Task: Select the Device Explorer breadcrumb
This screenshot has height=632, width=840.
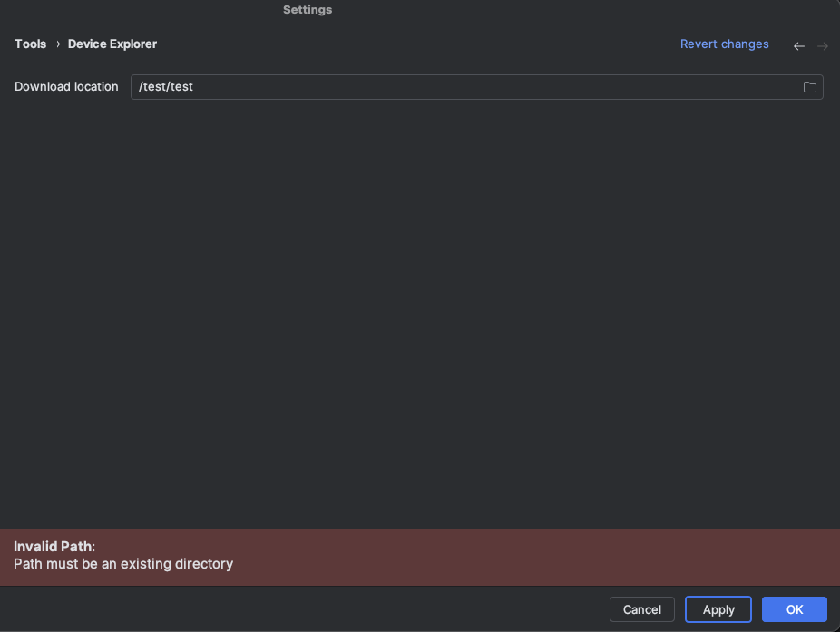Action: pyautogui.click(x=112, y=44)
